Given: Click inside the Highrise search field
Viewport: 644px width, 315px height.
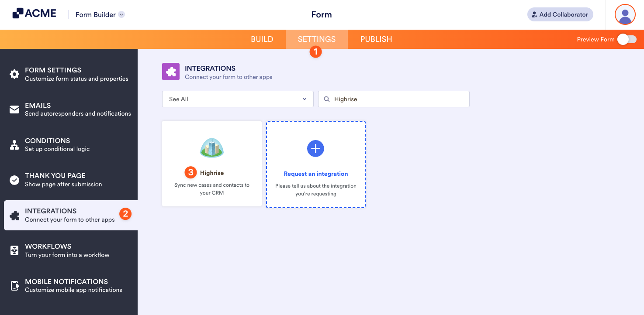Looking at the screenshot, I should [x=393, y=99].
